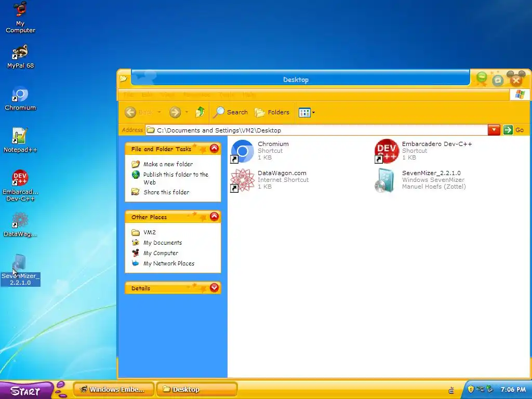Minimize the Desktop explorer window
Screen dimensions: 532x399
tap(481, 78)
